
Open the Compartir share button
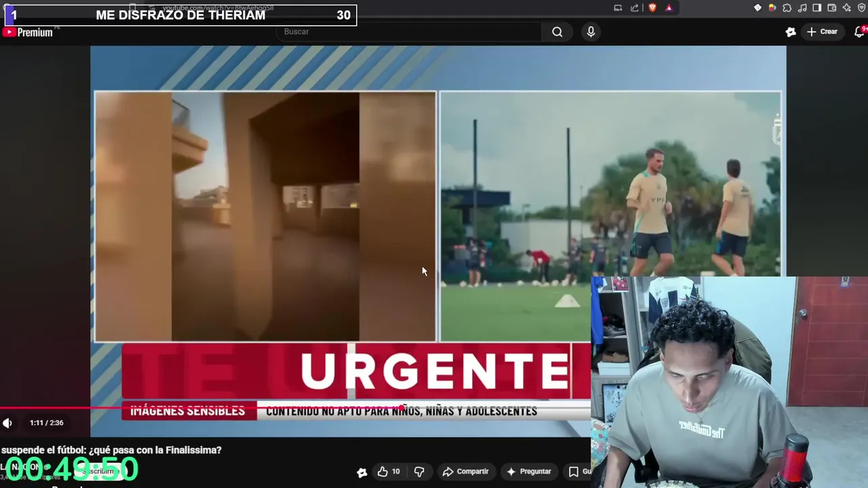[466, 472]
